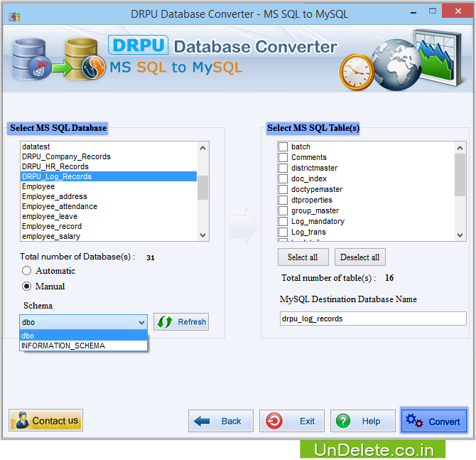Choose dbo from the schema list
This screenshot has height=460, width=476.
coord(84,336)
